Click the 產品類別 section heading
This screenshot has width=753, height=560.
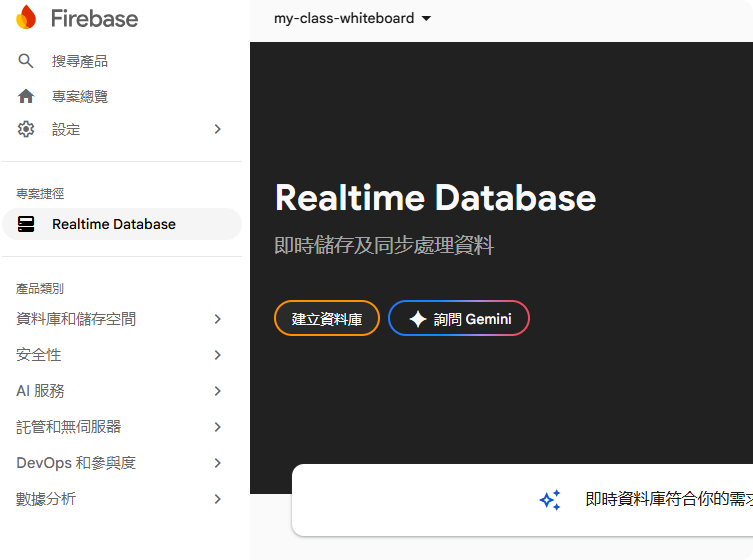(40, 289)
